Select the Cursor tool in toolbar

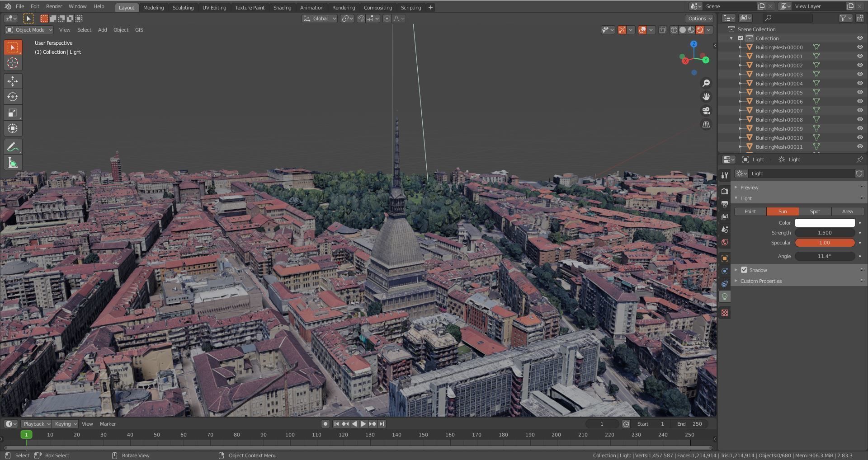tap(13, 63)
